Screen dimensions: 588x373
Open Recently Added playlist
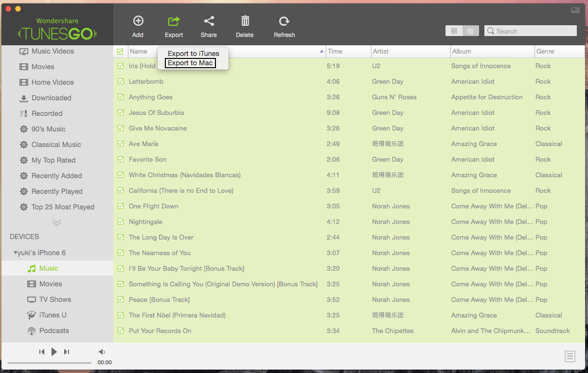(x=57, y=176)
